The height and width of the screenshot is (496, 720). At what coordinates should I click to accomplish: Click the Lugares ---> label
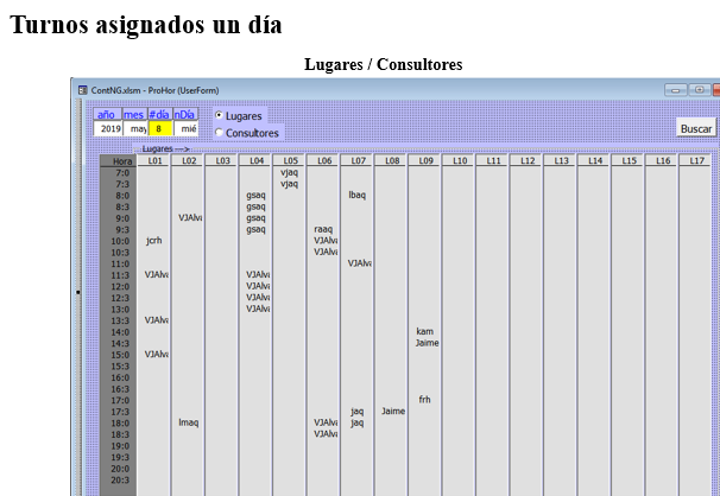click(x=165, y=149)
